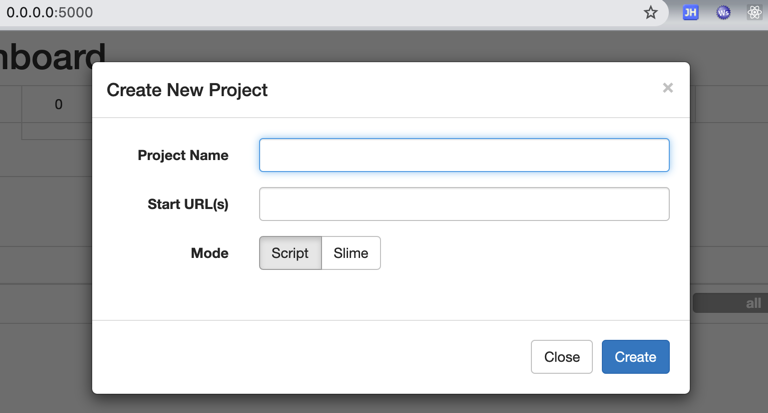
Task: Click the Project Name label
Action: (x=183, y=155)
